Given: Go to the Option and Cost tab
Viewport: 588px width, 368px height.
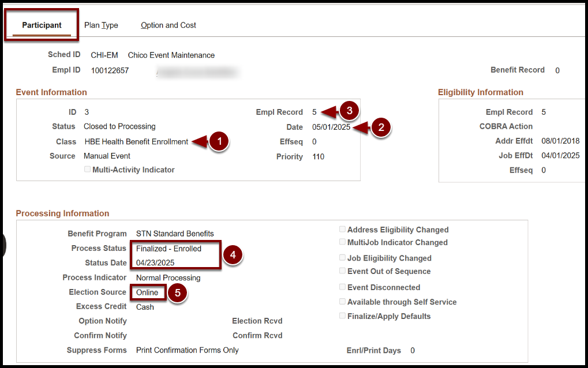Looking at the screenshot, I should (168, 25).
